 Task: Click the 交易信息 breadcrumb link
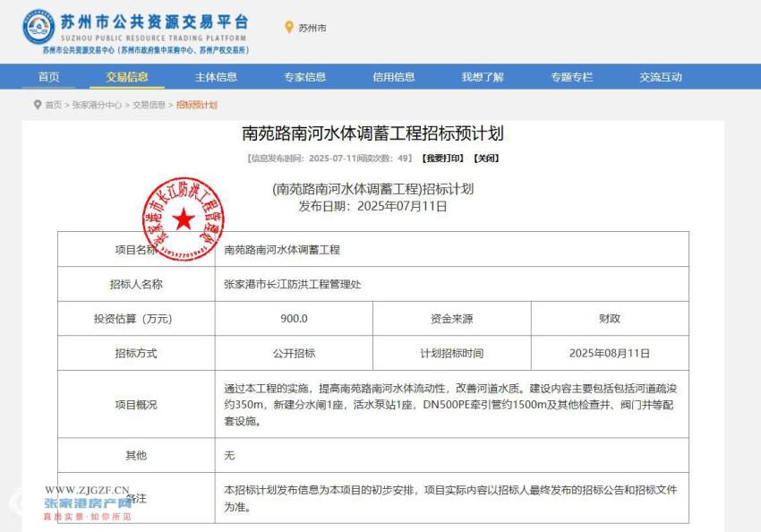149,105
